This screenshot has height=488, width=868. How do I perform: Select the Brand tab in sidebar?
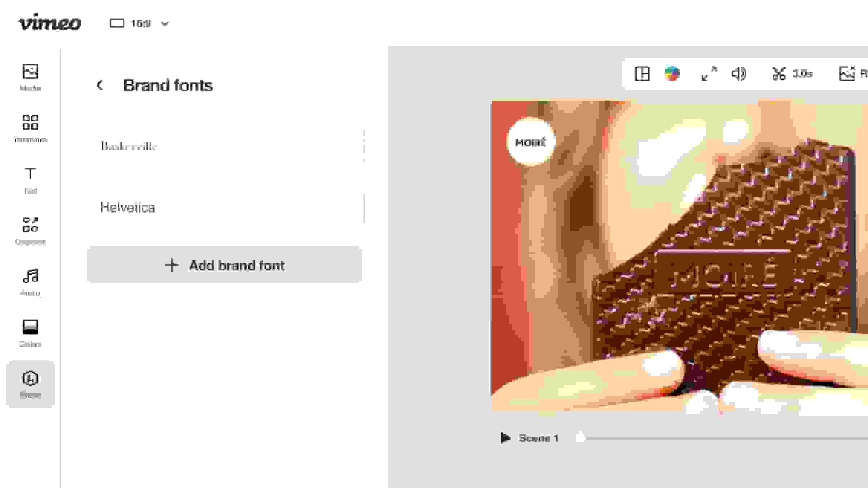pyautogui.click(x=30, y=384)
